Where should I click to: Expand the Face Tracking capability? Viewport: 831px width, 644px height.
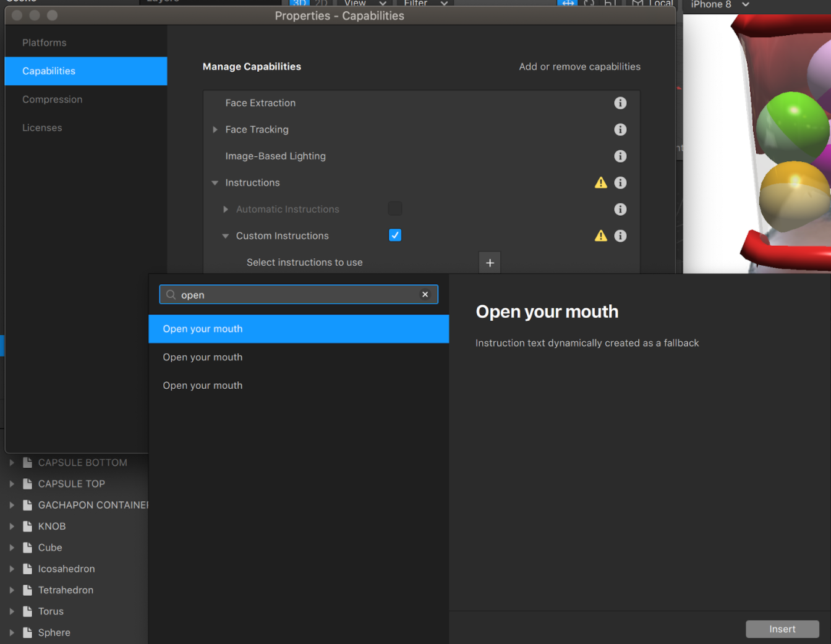pos(215,130)
